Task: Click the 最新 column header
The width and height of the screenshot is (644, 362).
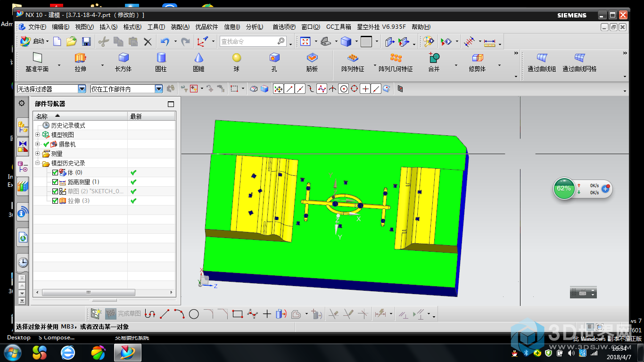Action: click(x=151, y=116)
